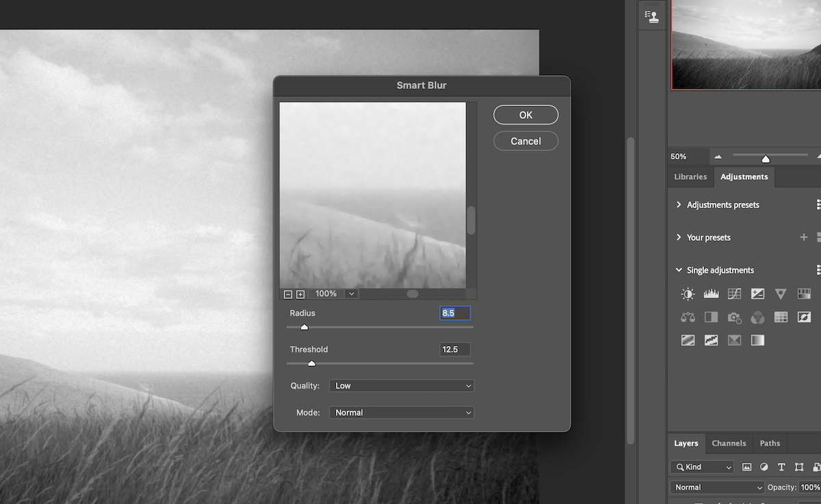This screenshot has height=504, width=821.
Task: Open the Black & White adjustment
Action: pyautogui.click(x=711, y=317)
